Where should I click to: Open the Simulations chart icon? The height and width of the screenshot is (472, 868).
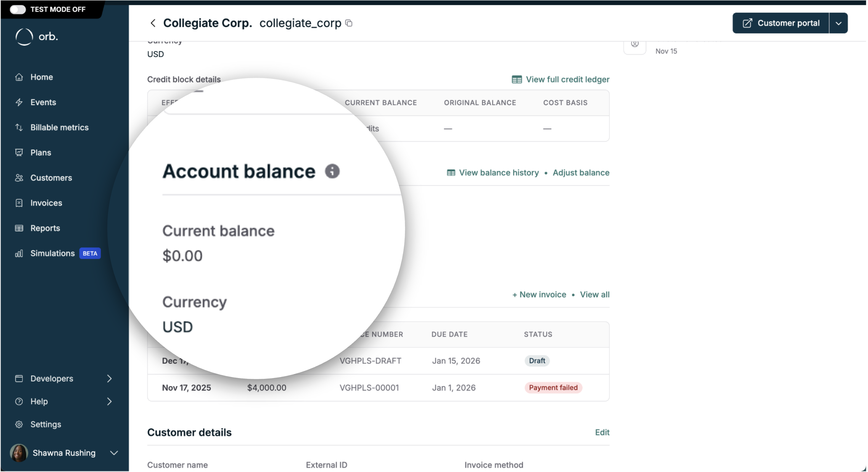(x=19, y=253)
